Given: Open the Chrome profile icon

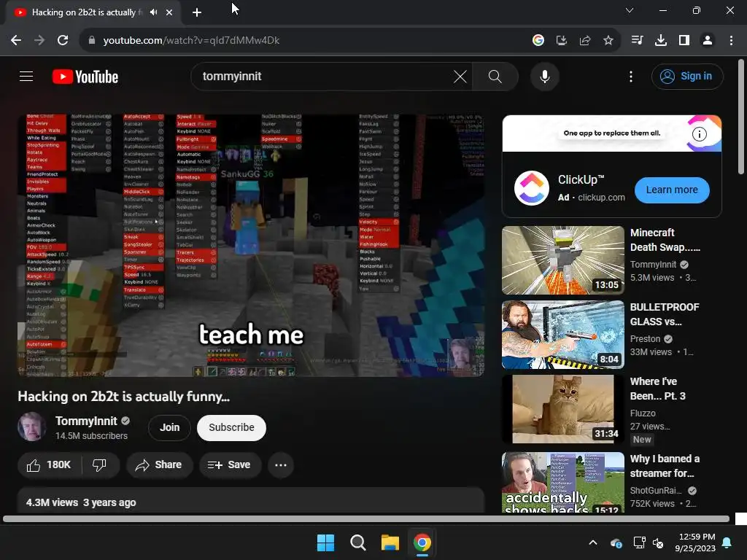Looking at the screenshot, I should [x=708, y=41].
